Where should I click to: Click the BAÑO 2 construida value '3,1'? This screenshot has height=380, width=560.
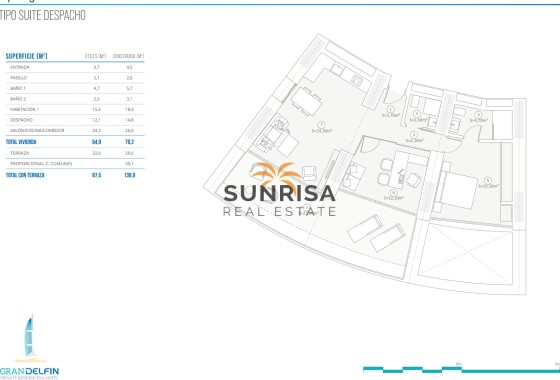(x=129, y=99)
